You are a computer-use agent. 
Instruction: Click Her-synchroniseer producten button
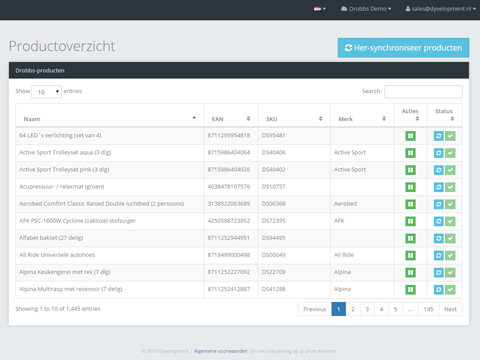(x=403, y=48)
